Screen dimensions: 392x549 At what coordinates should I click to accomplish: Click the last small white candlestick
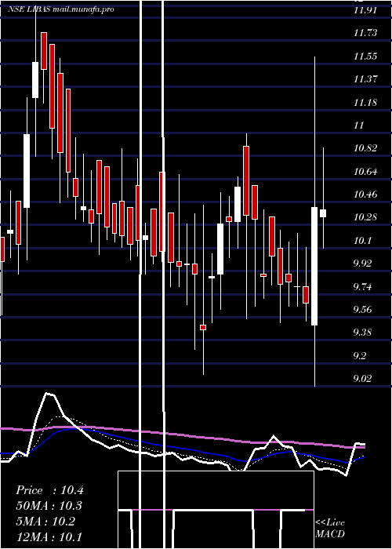pos(323,213)
